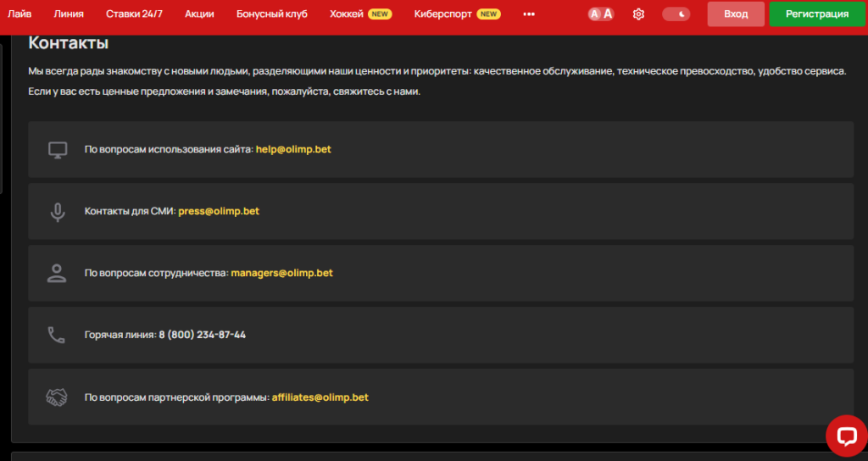The height and width of the screenshot is (461, 868).
Task: Open the live chat bubble icon
Action: pyautogui.click(x=847, y=436)
